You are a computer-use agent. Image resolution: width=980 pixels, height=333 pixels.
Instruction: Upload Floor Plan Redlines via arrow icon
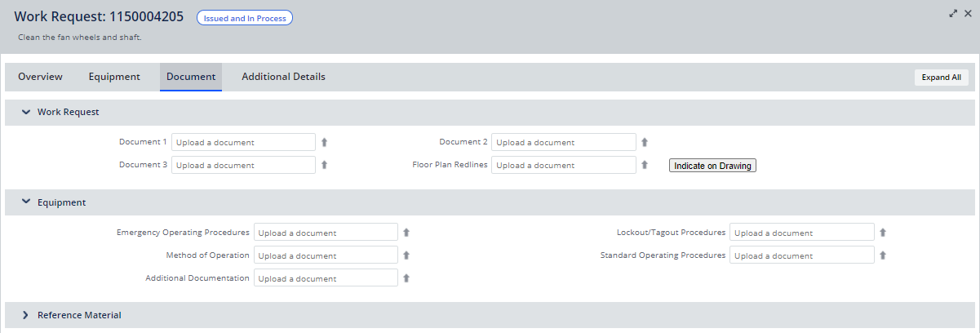pyautogui.click(x=644, y=165)
